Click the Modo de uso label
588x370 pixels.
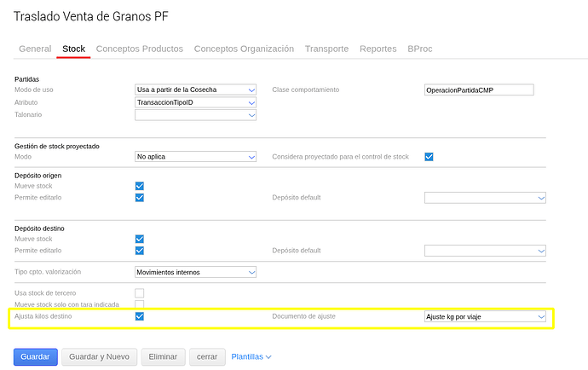tap(34, 90)
